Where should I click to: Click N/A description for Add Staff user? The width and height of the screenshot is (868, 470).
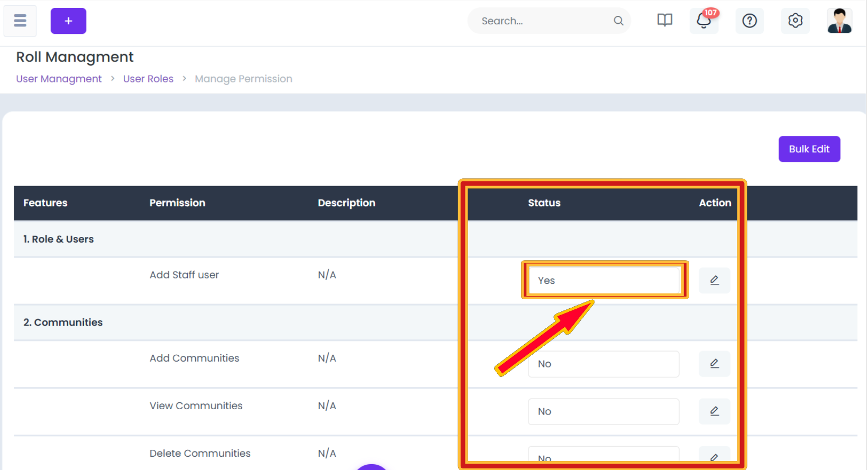click(327, 275)
